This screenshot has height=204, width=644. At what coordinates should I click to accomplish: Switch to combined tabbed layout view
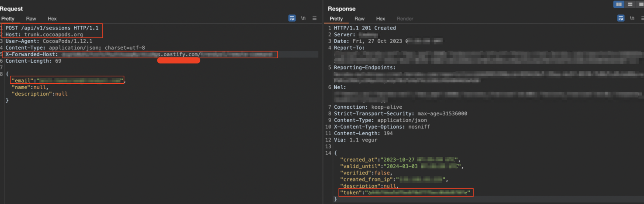pyautogui.click(x=641, y=4)
